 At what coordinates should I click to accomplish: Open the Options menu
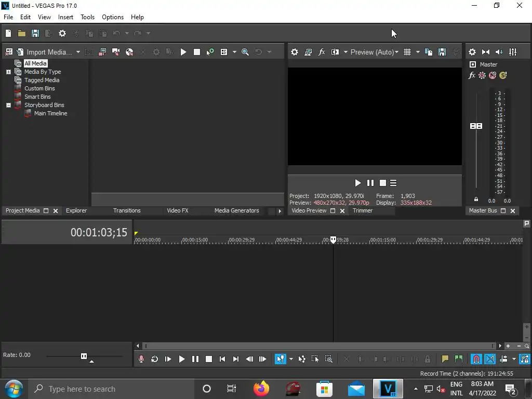[x=113, y=17]
